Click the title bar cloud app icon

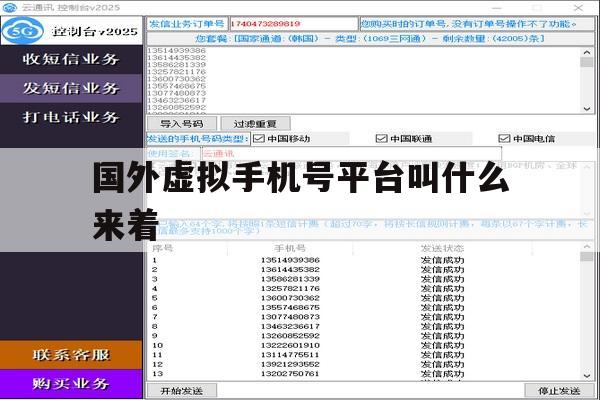pyautogui.click(x=9, y=7)
